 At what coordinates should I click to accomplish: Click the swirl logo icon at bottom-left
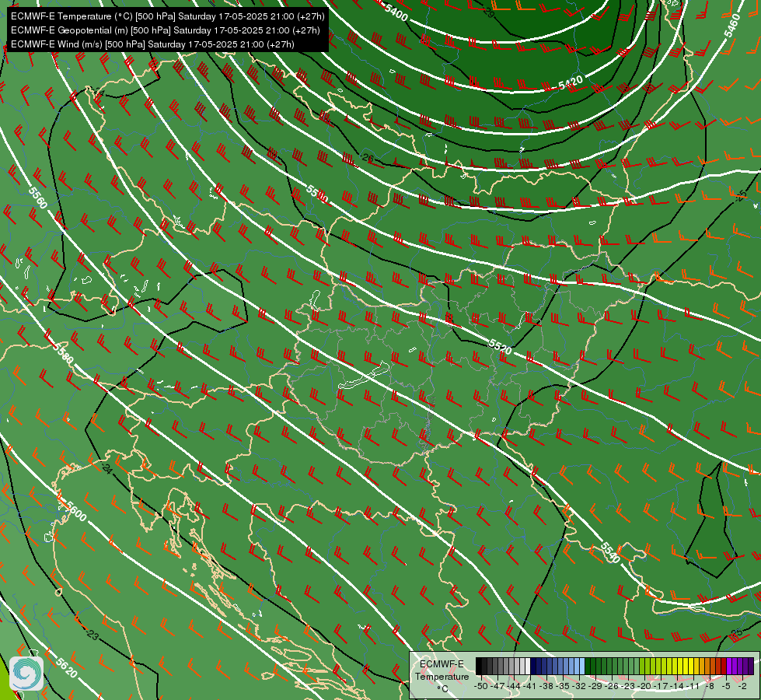tap(26, 674)
